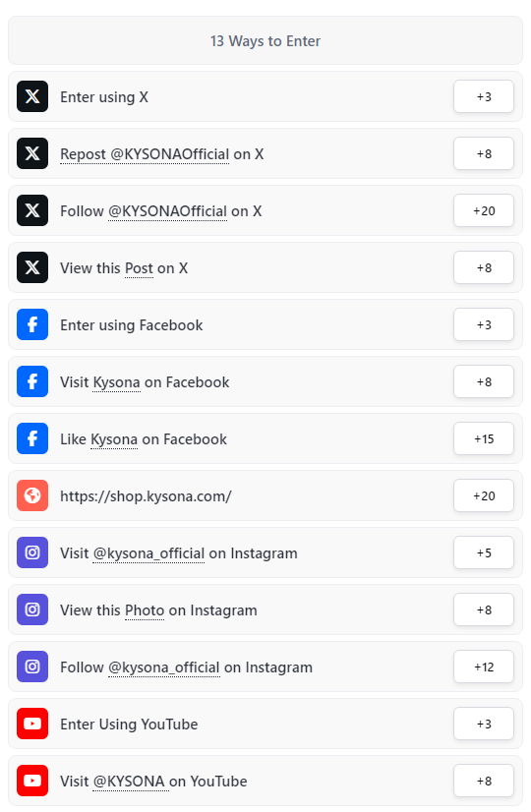Click Facebook icon beside Enter using Facebook
The width and height of the screenshot is (531, 812).
pos(32,324)
